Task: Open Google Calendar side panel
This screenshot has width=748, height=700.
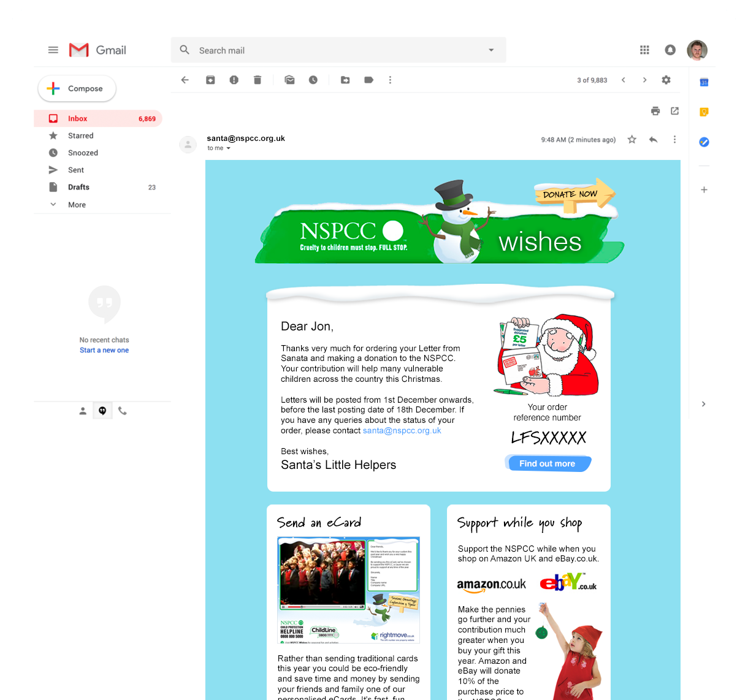Action: (x=704, y=82)
